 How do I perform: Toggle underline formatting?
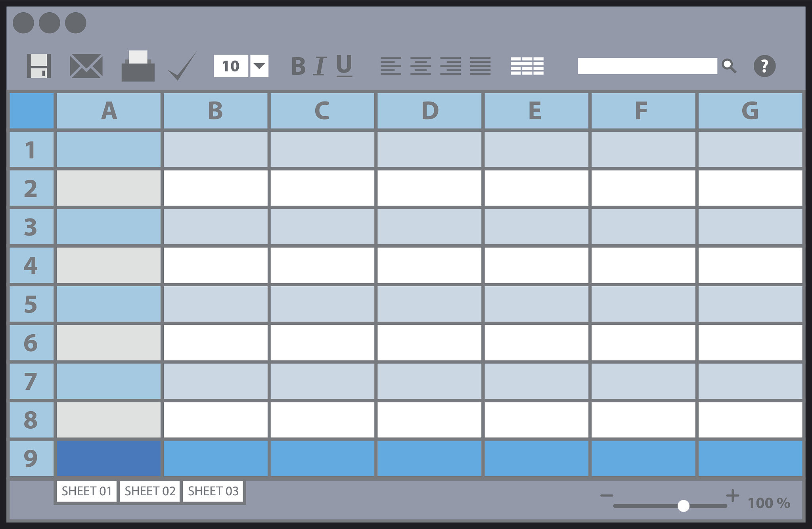click(x=344, y=66)
